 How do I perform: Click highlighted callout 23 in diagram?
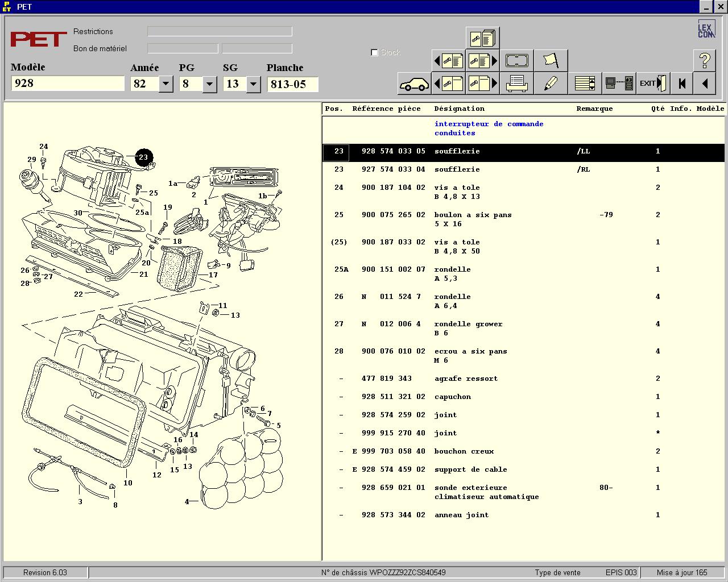tap(143, 157)
